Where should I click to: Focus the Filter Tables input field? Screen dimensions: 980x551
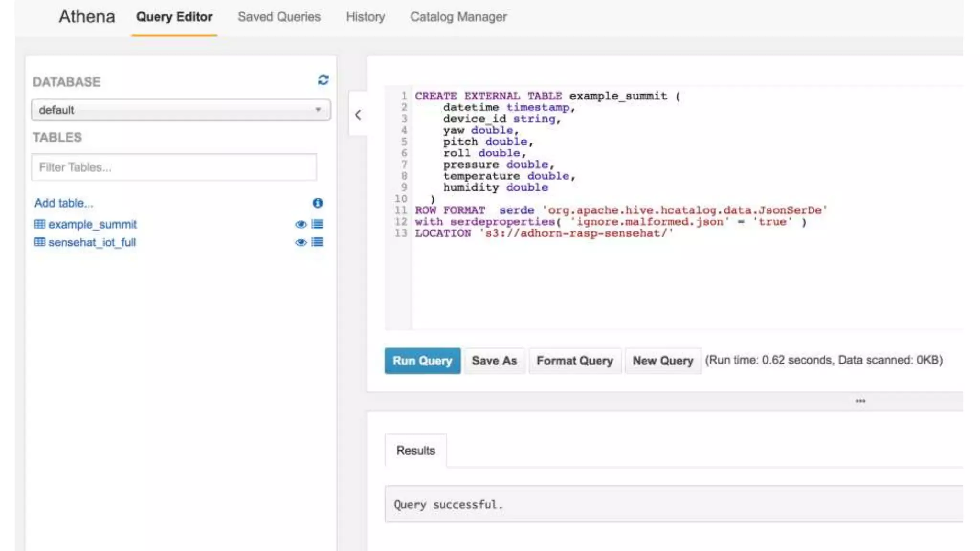174,167
